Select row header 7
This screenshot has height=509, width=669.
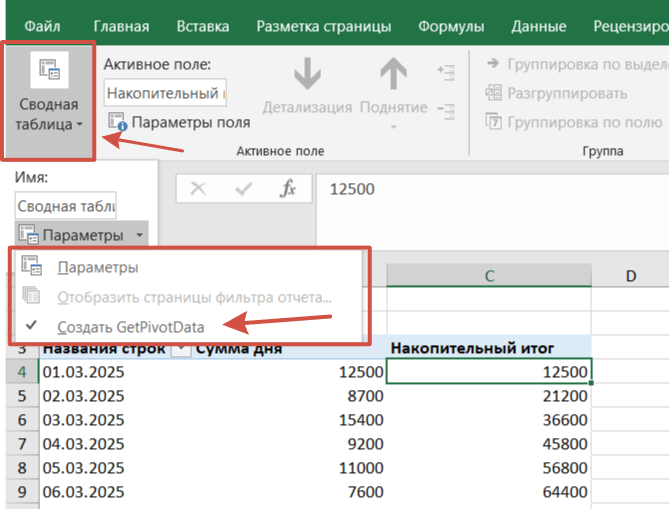pos(22,444)
